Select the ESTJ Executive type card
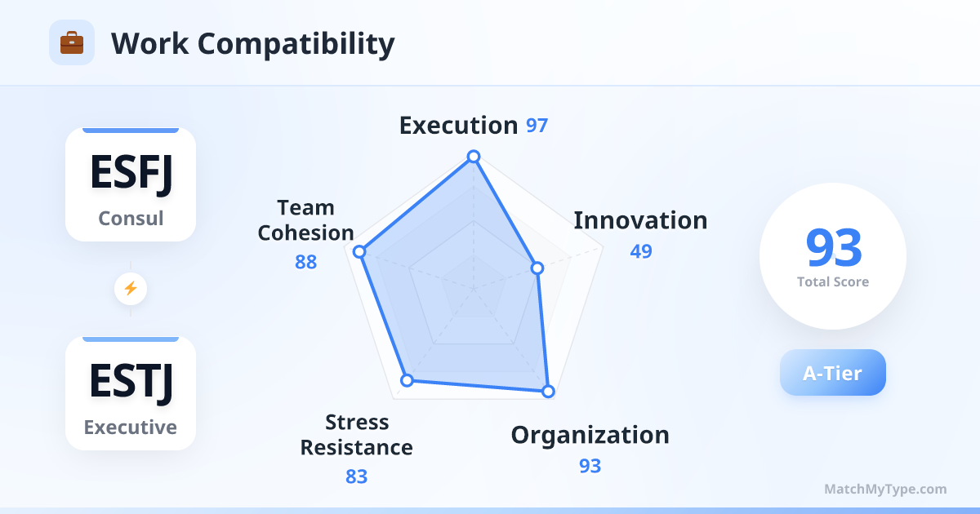Image resolution: width=980 pixels, height=514 pixels. tap(131, 393)
